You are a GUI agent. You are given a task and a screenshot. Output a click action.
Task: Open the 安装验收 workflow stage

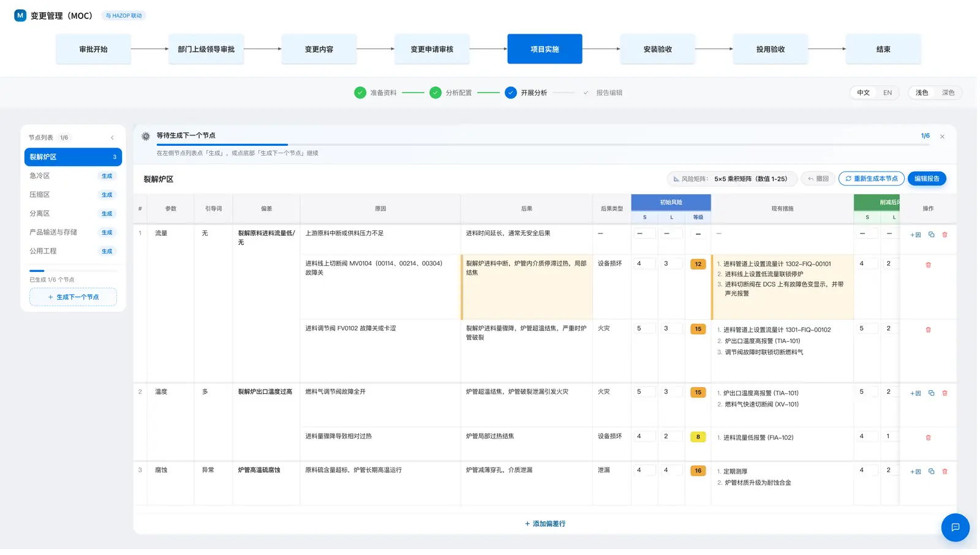coord(658,49)
